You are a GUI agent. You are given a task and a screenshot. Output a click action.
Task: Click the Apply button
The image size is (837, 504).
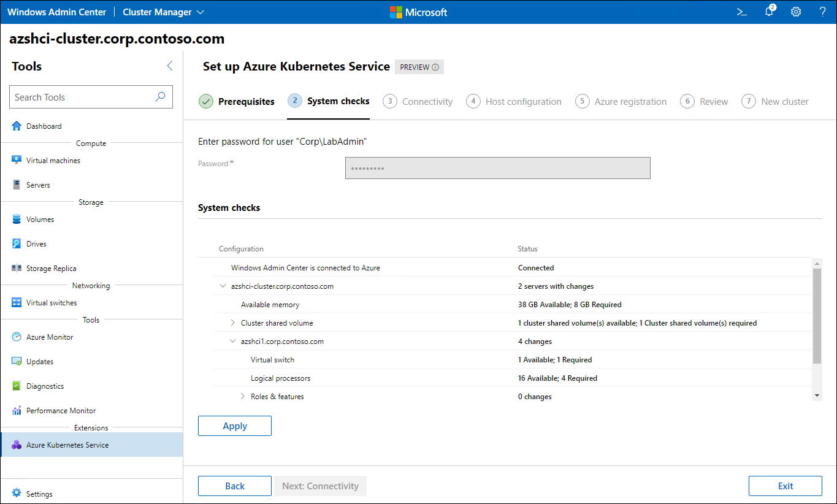[x=234, y=426]
